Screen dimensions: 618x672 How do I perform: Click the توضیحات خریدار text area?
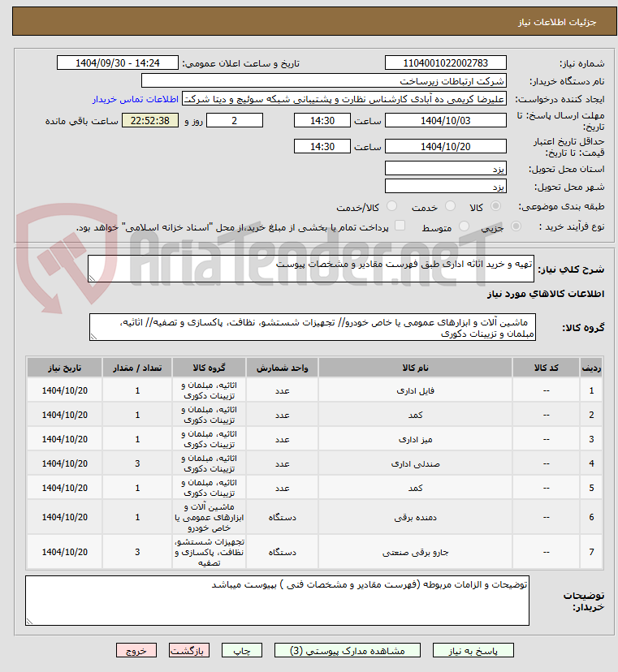[277, 601]
